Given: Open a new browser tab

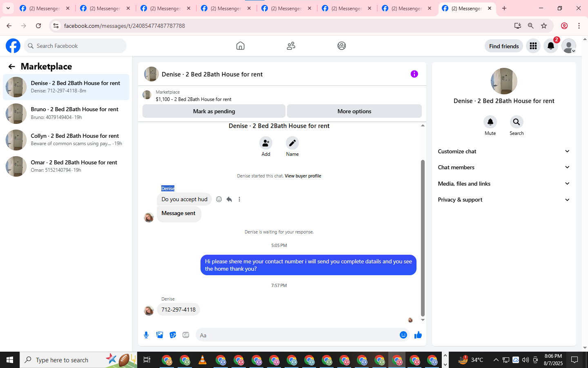Looking at the screenshot, I should pos(504,8).
